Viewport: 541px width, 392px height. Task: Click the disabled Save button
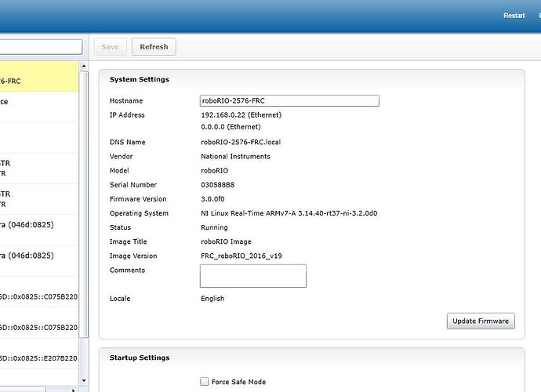pos(110,46)
